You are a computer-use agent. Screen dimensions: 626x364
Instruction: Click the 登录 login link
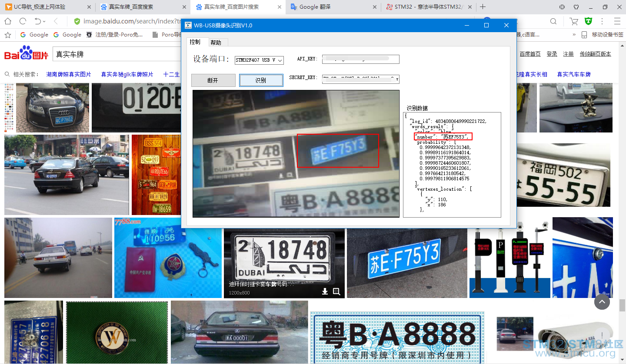552,54
